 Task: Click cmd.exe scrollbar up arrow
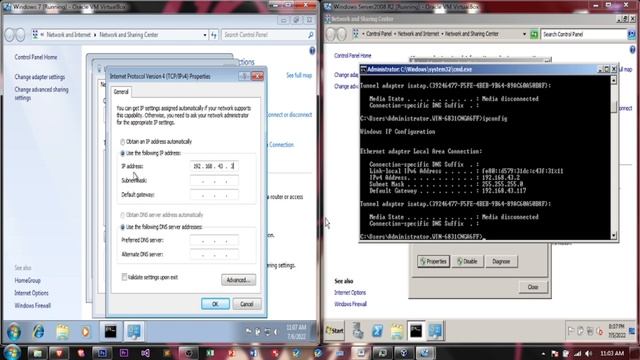coord(613,80)
